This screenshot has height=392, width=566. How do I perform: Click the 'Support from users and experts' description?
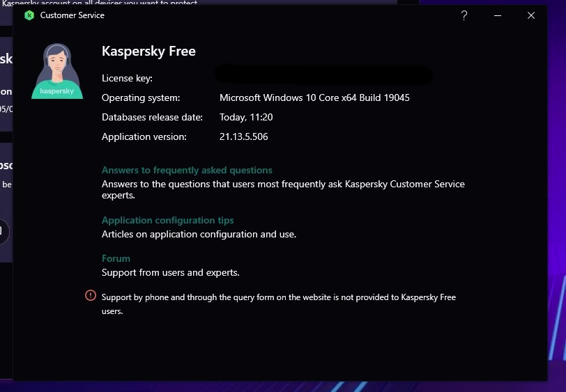pos(171,272)
